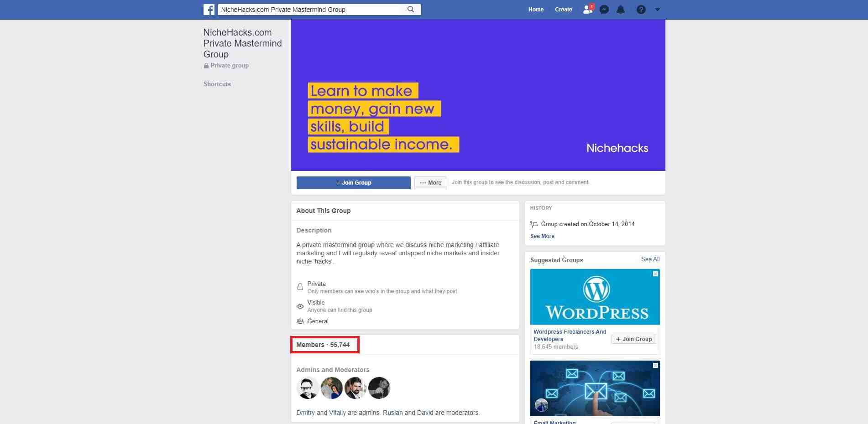Click the Private group lock label
This screenshot has height=424, width=868.
tap(226, 66)
